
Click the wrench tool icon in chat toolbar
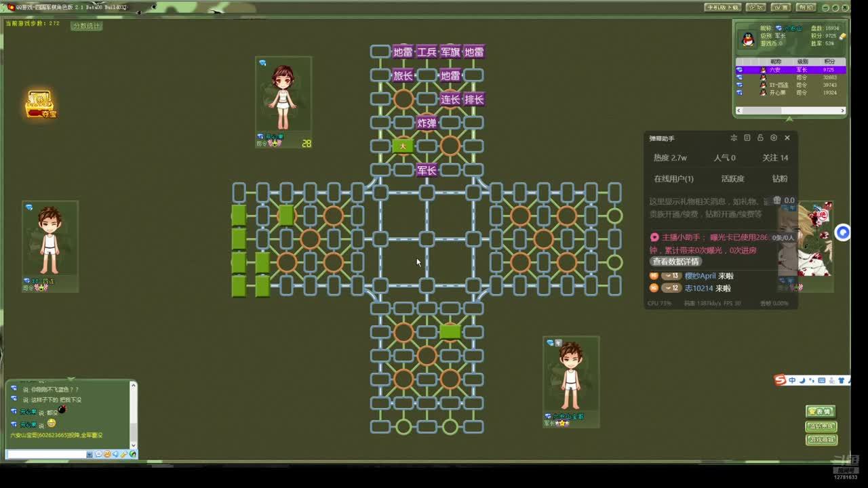pyautogui.click(x=124, y=454)
